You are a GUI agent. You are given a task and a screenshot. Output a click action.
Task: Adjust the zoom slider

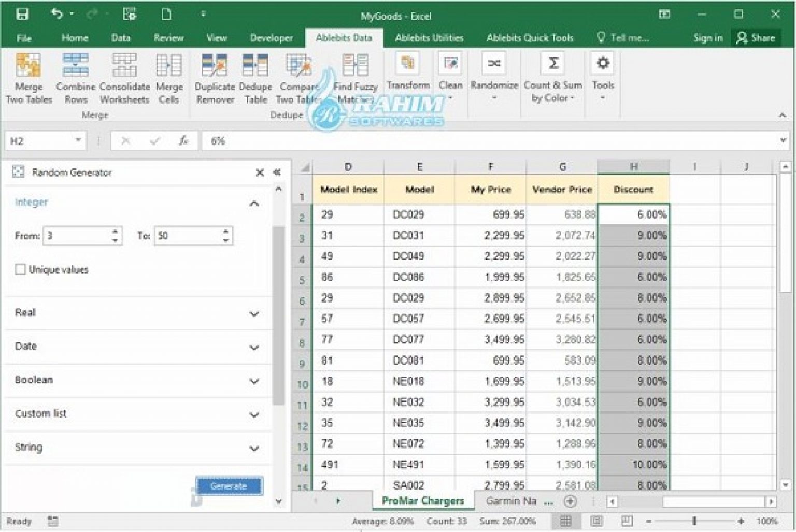pyautogui.click(x=693, y=521)
